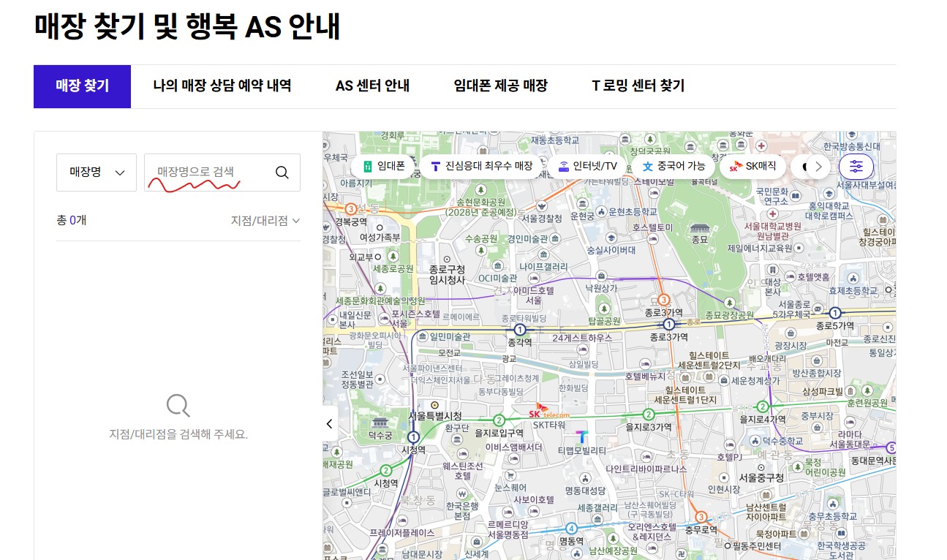Open 임대폰 제공 매장 tab

click(500, 86)
